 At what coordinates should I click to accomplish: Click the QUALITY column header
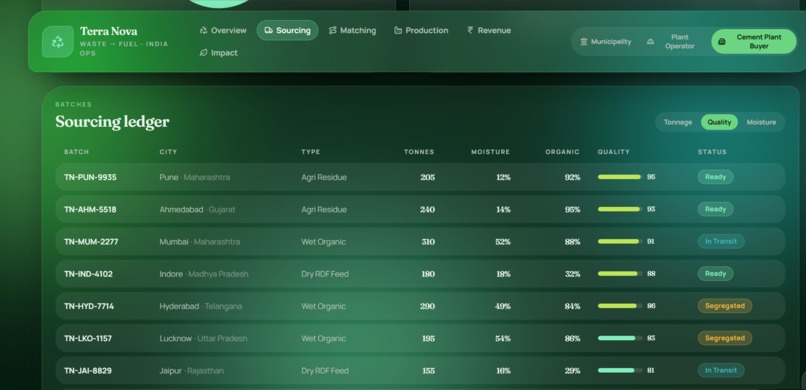[x=613, y=152]
